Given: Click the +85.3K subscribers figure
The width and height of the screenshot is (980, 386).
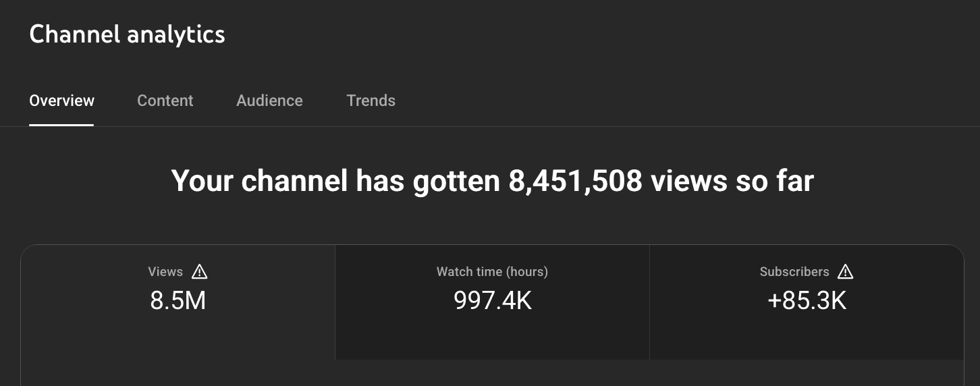Looking at the screenshot, I should [x=807, y=300].
